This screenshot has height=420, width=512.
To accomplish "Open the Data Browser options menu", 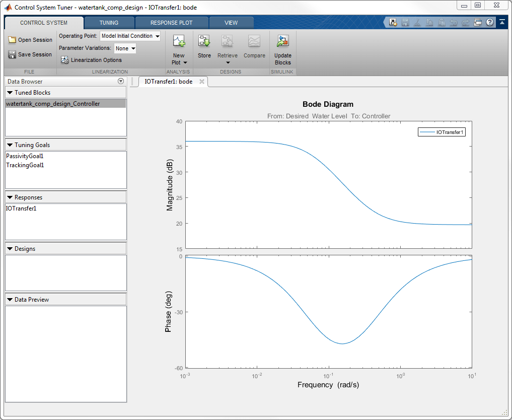I will [121, 81].
